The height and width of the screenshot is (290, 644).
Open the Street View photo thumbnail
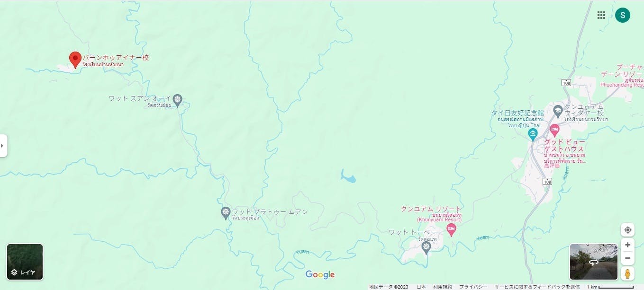[594, 262]
